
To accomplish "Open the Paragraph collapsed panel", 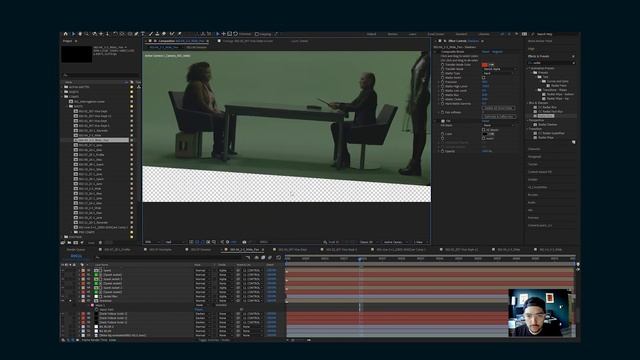I will point(535,156).
